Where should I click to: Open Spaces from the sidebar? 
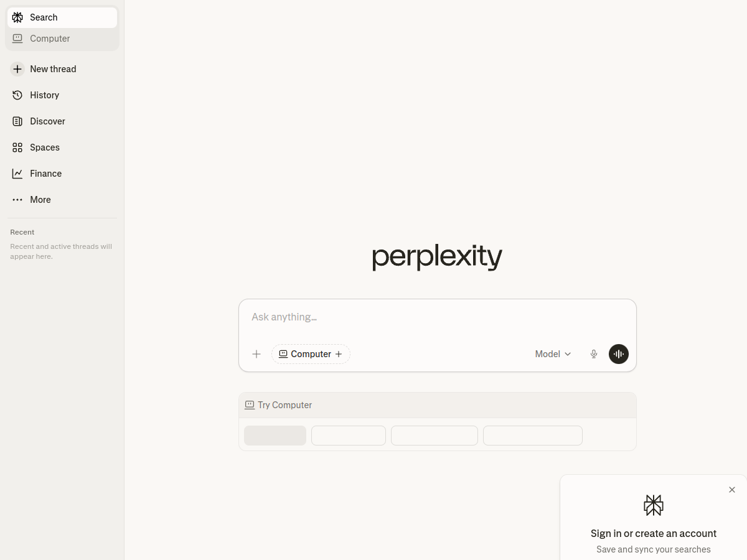point(44,147)
